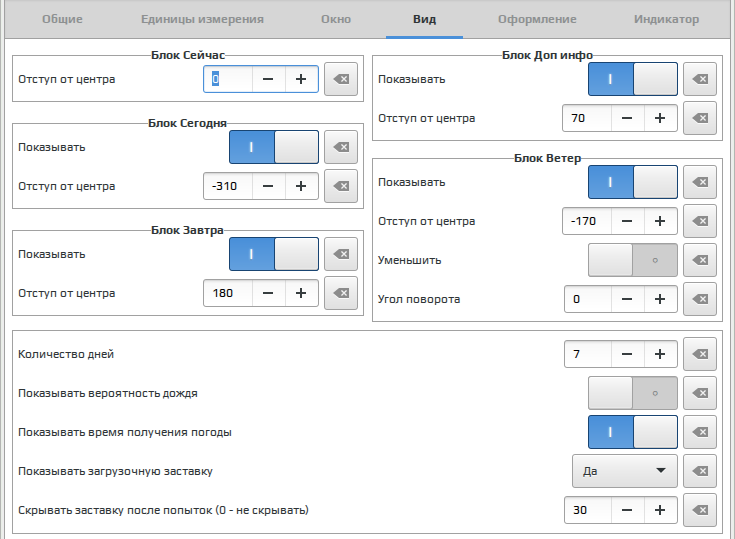This screenshot has height=539, width=735.
Task: Increase Блок Сегодня offset with plus
Action: (301, 186)
